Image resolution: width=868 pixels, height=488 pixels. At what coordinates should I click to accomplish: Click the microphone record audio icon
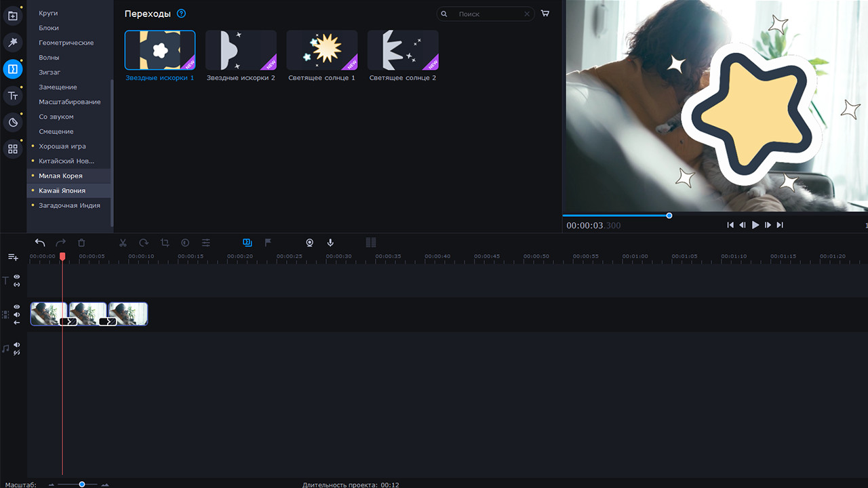pyautogui.click(x=330, y=243)
